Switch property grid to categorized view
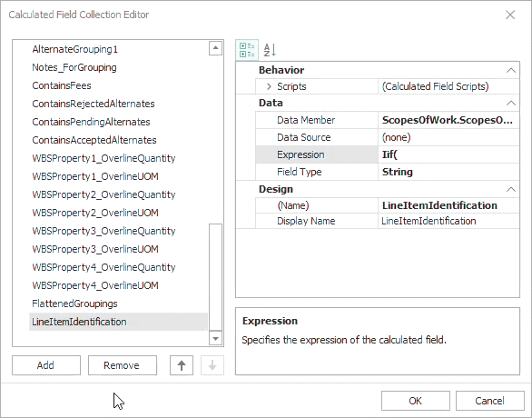This screenshot has height=418, width=532. pyautogui.click(x=247, y=50)
